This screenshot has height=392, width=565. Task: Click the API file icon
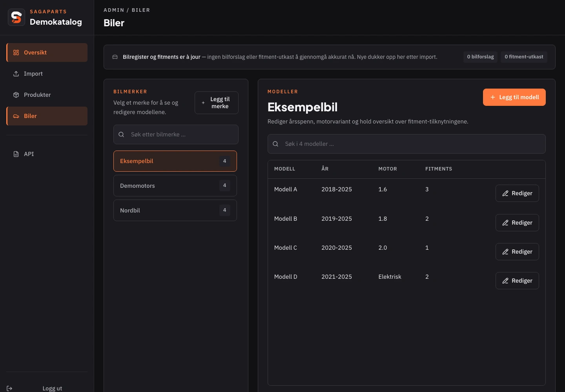click(16, 154)
